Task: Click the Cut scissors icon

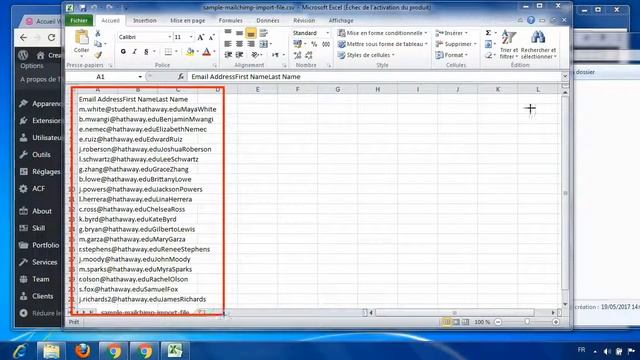Action: pyautogui.click(x=98, y=33)
